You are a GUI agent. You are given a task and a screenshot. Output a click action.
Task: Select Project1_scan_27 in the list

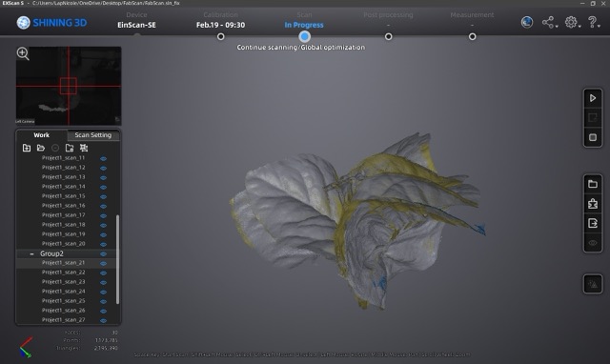[x=64, y=319]
